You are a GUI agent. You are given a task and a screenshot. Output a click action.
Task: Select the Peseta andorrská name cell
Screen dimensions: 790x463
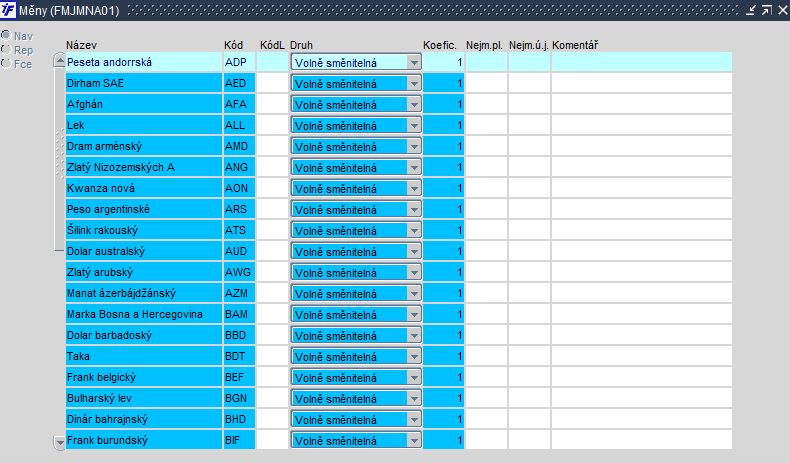point(144,62)
